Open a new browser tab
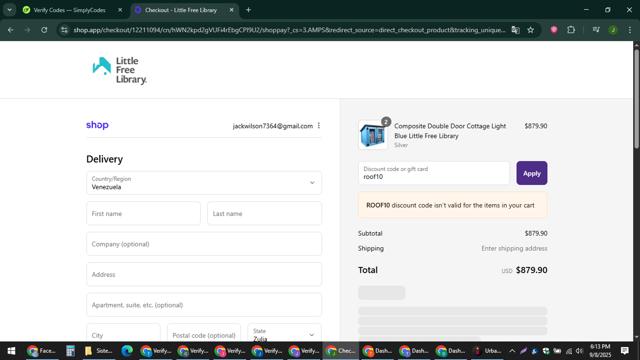The width and height of the screenshot is (640, 360). click(x=248, y=10)
